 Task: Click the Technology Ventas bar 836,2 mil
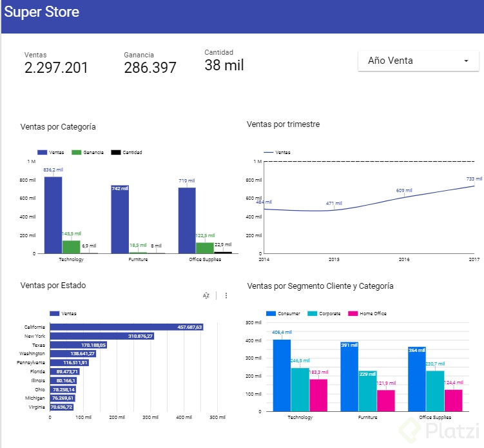[53, 215]
